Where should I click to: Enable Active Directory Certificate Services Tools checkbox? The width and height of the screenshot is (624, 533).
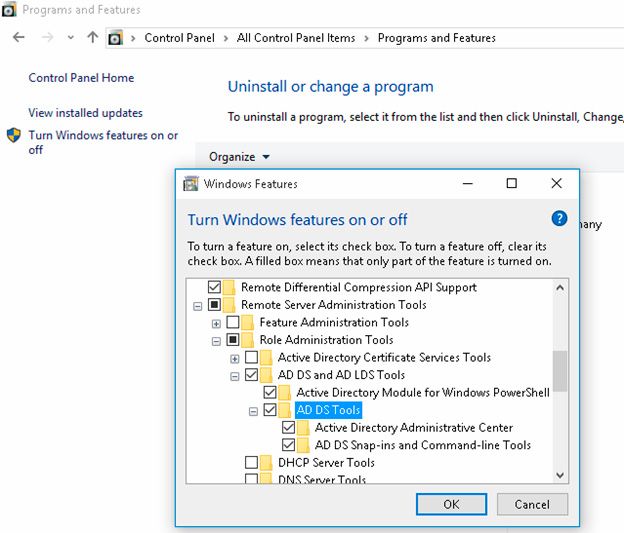[252, 357]
